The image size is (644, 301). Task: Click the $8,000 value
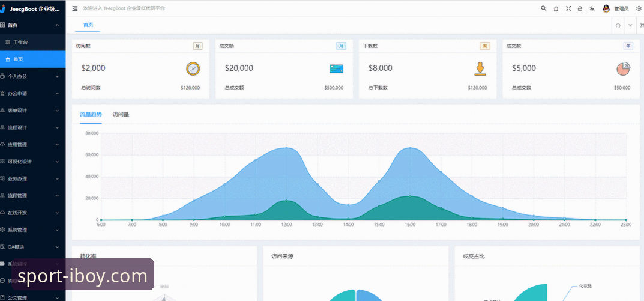point(381,68)
